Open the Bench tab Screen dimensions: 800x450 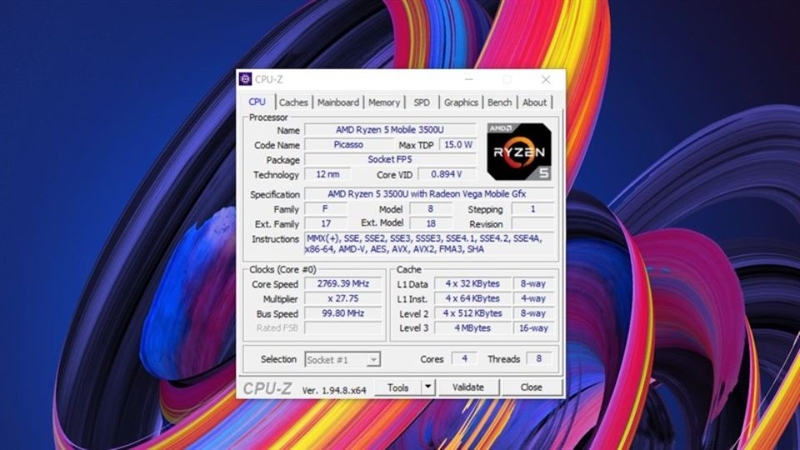point(499,103)
